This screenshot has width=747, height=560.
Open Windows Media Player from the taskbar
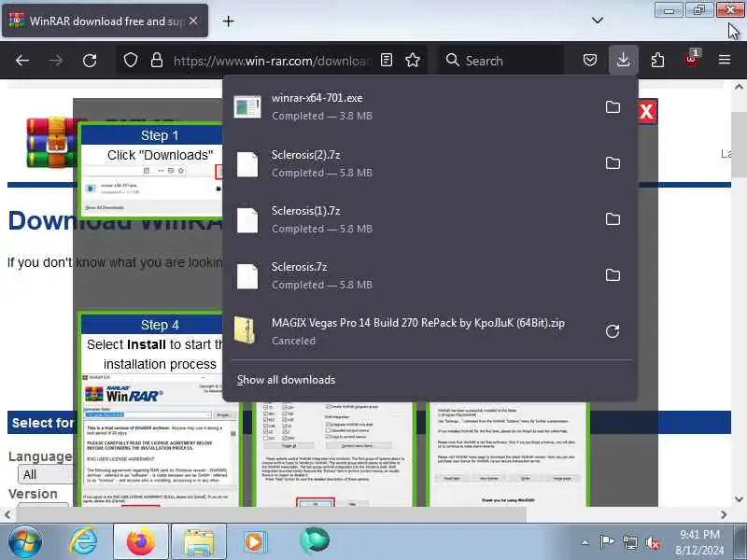[x=255, y=542]
